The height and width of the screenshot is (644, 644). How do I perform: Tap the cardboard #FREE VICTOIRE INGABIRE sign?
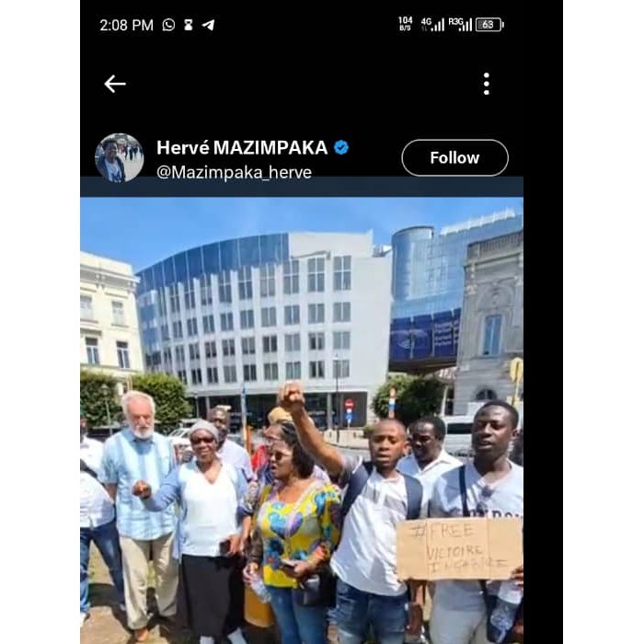click(x=460, y=548)
